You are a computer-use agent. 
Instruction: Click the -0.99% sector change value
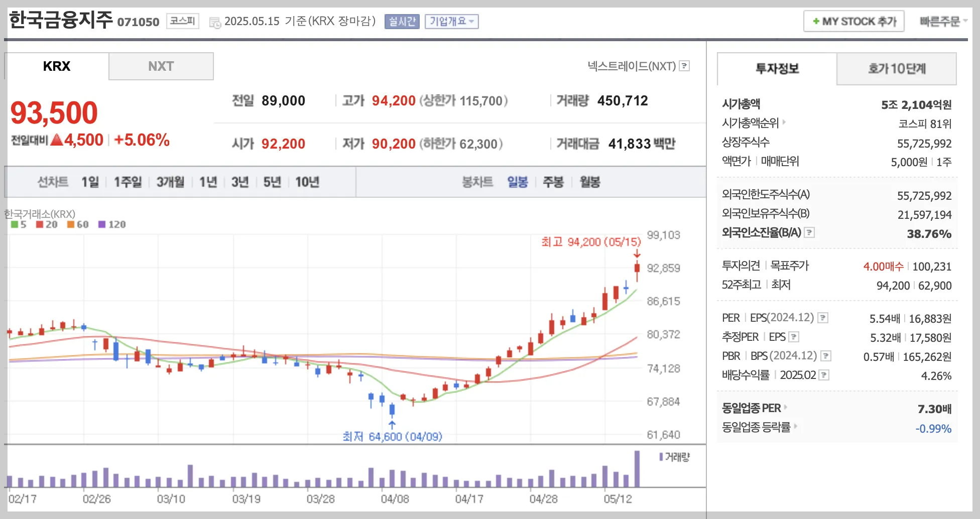[933, 429]
